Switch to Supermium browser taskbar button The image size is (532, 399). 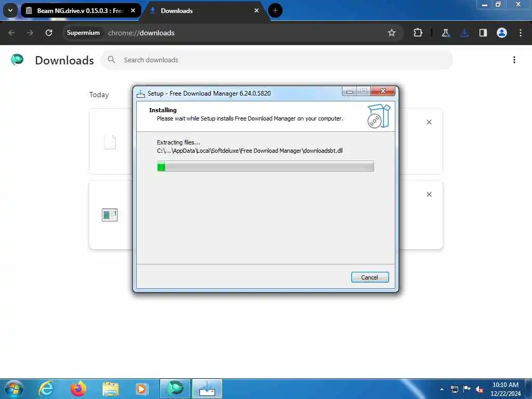click(x=175, y=389)
